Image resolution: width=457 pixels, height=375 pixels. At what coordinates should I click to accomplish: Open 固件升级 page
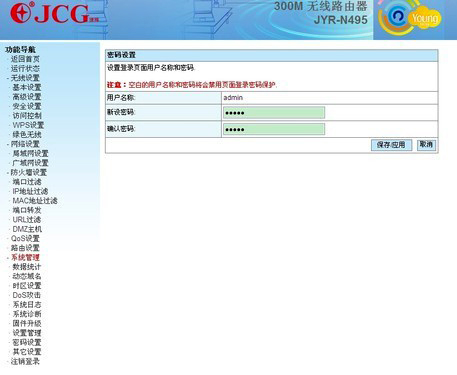[x=27, y=323]
